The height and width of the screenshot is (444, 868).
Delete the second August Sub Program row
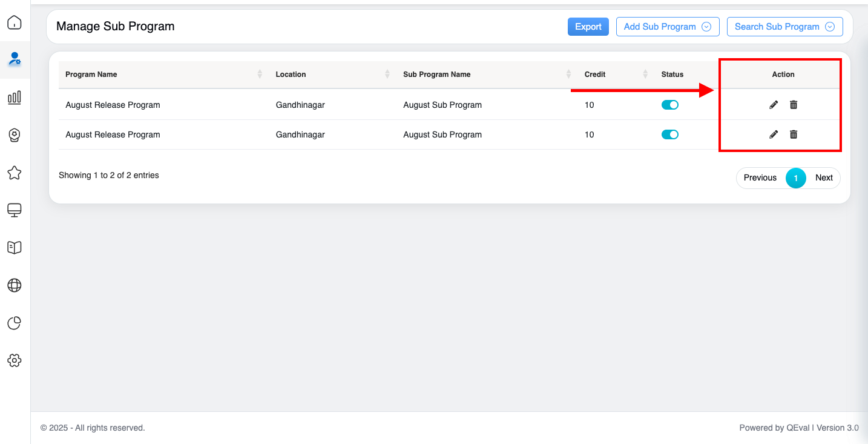click(x=794, y=134)
